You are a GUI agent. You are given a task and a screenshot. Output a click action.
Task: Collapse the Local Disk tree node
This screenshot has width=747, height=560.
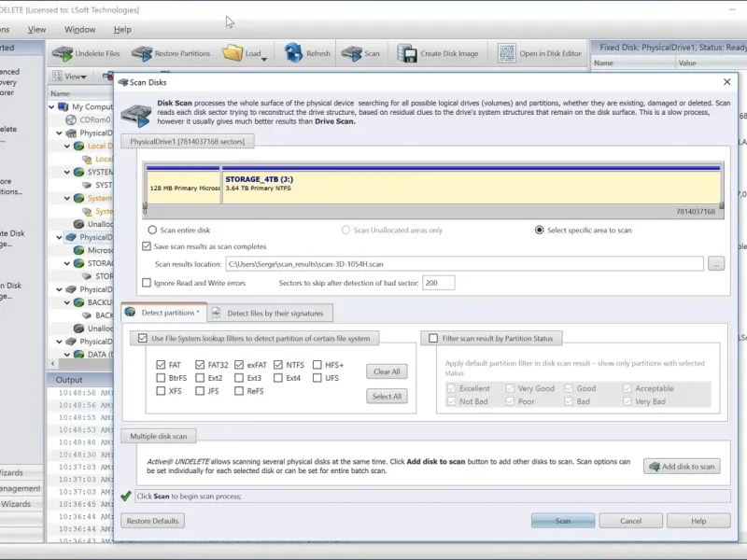[x=67, y=146]
